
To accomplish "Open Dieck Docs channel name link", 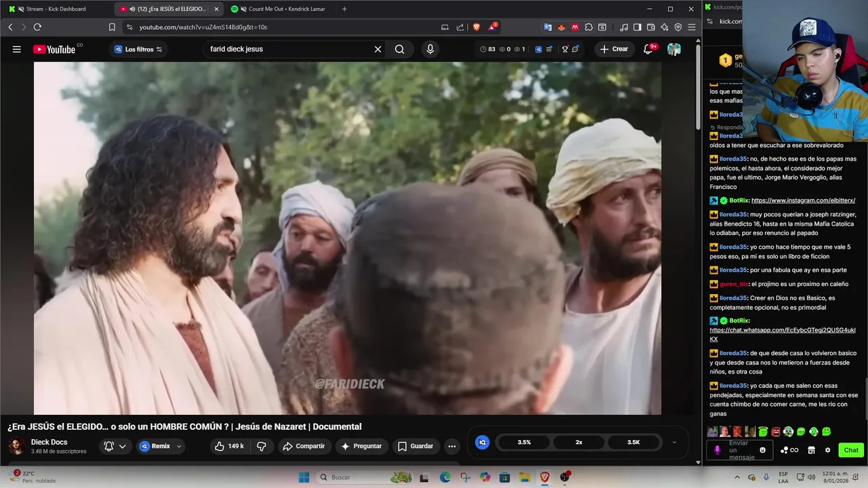I will (49, 442).
